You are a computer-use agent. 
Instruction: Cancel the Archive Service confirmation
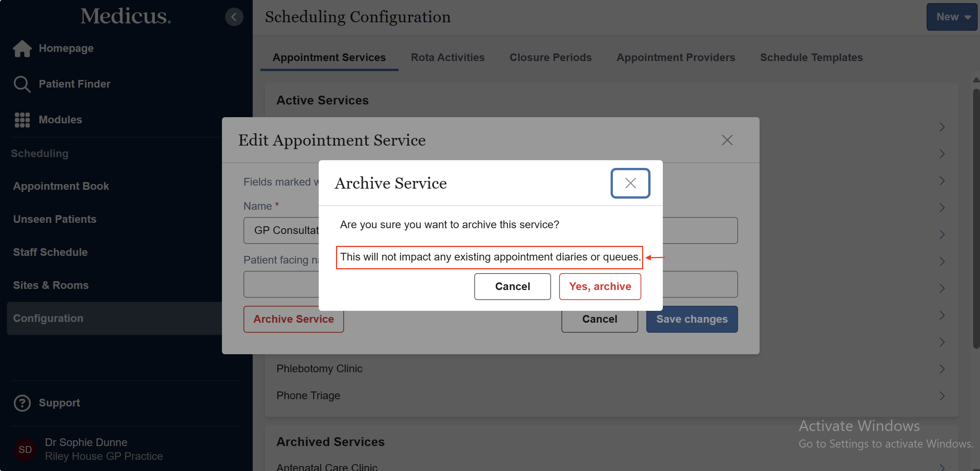pos(512,287)
